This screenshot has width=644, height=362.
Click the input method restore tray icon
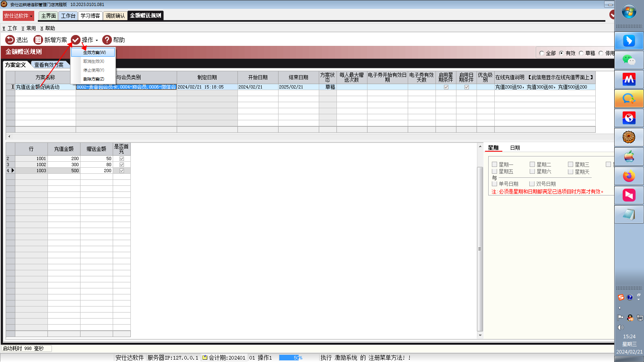click(639, 295)
